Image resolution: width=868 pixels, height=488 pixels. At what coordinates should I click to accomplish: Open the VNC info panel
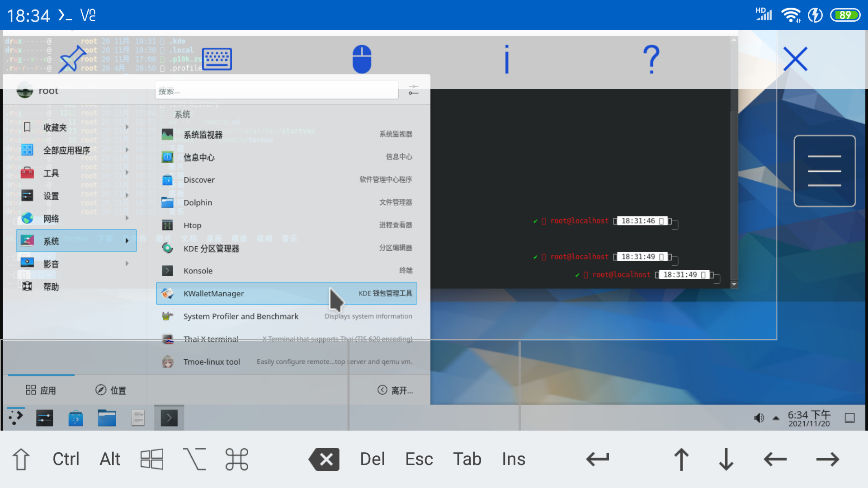coord(505,59)
